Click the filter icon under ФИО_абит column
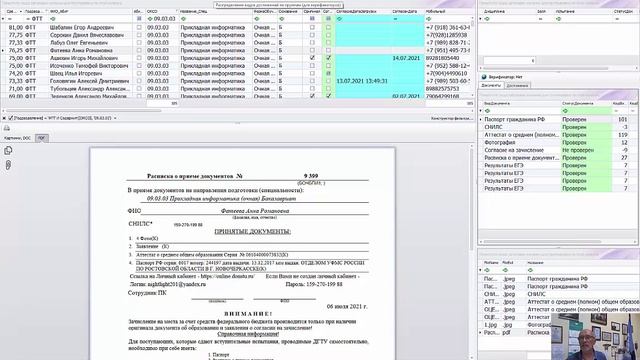The image size is (640, 360). point(53,19)
